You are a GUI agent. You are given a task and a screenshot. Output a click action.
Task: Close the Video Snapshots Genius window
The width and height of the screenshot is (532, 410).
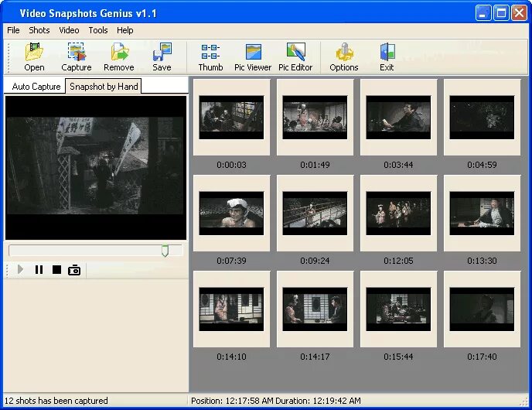[519, 13]
